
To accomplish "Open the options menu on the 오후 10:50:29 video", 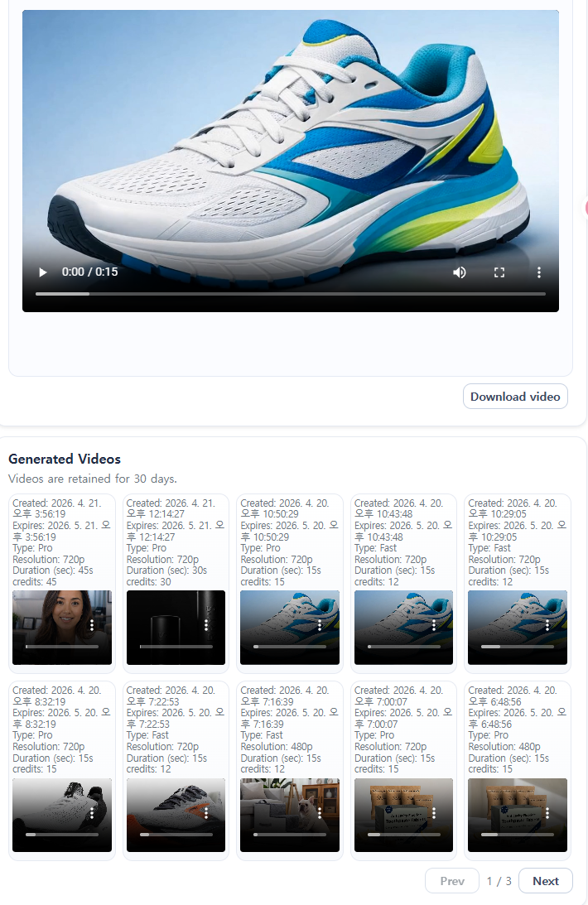I will pyautogui.click(x=320, y=626).
